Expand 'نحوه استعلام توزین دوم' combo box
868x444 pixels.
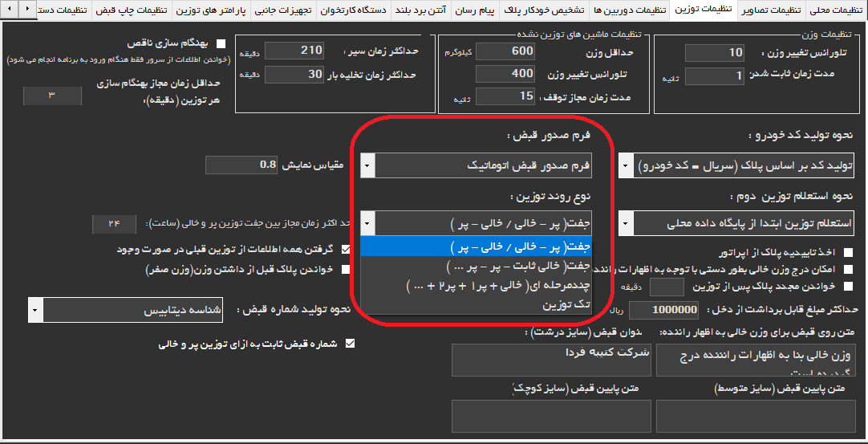click(x=626, y=222)
